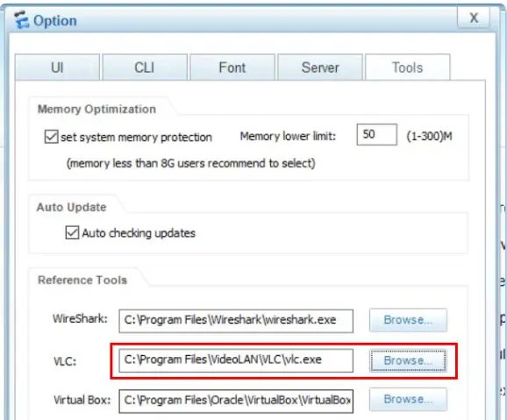Select the Font tab

(232, 68)
